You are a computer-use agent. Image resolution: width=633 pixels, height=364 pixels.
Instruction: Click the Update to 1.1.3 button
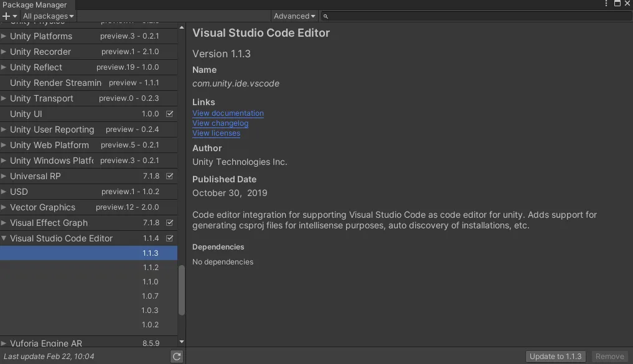555,357
